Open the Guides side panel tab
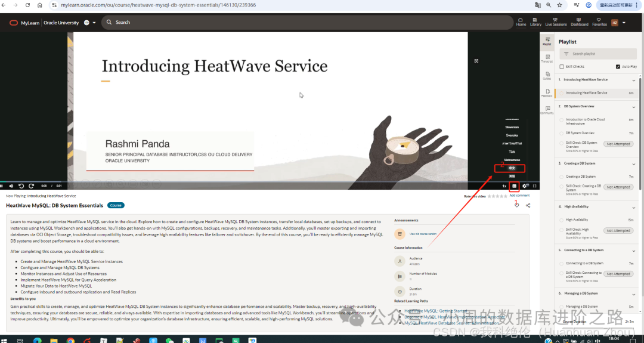The image size is (644, 343). click(547, 76)
